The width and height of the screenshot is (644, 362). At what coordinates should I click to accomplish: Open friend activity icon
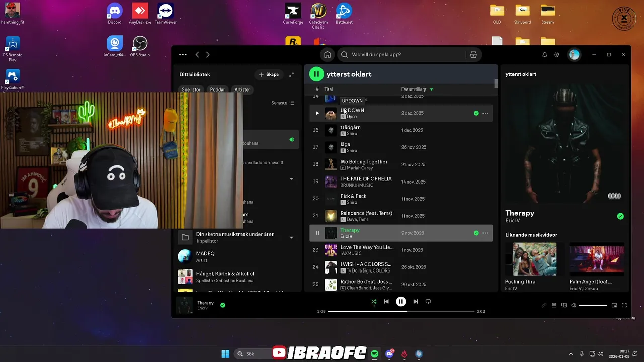pyautogui.click(x=557, y=55)
